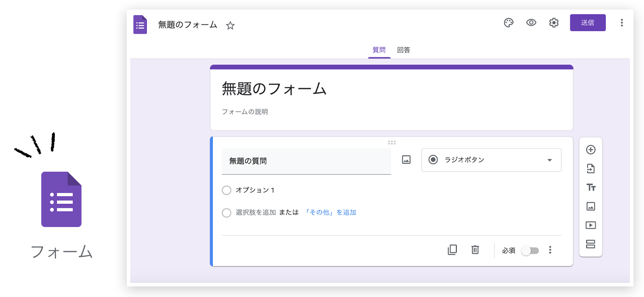The width and height of the screenshot is (644, 297).
Task: Click the add video icon in sidebar
Action: click(591, 226)
